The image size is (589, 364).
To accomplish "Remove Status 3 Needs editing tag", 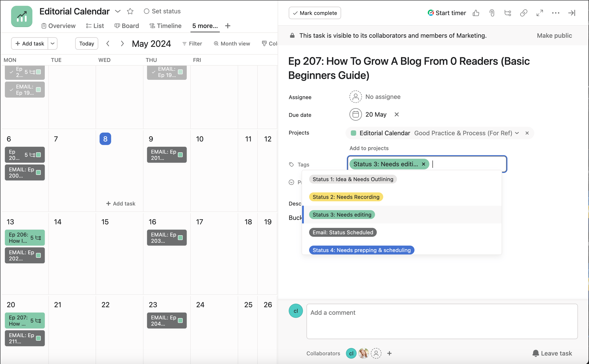I will point(423,164).
